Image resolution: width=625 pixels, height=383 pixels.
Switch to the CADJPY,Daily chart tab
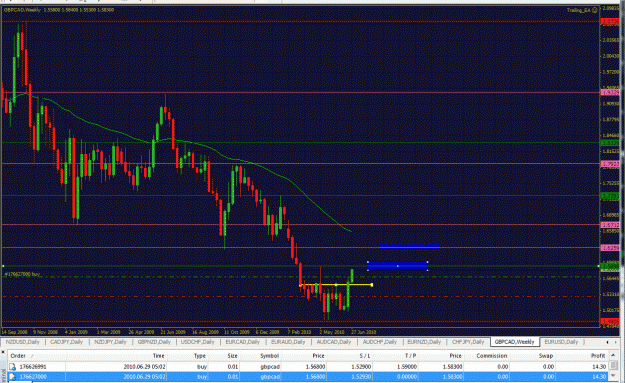click(67, 342)
